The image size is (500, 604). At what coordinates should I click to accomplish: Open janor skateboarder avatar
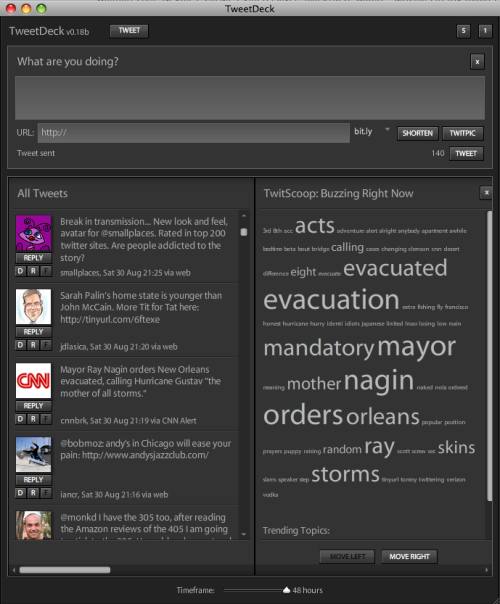34,455
